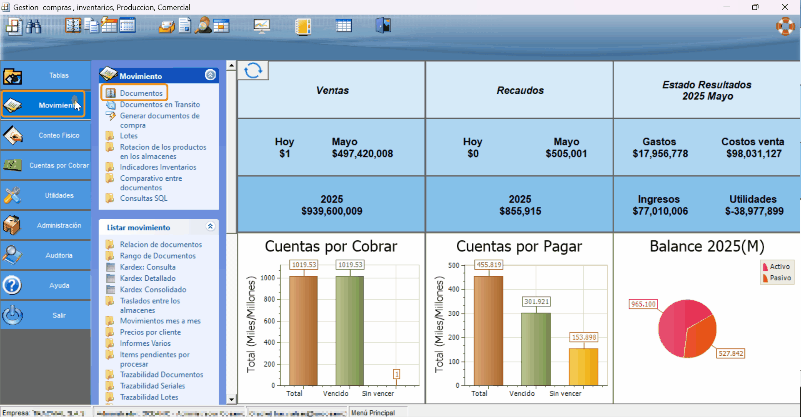Click the binoculars search icon in toolbar
This screenshot has width=801, height=417.
pos(33,26)
